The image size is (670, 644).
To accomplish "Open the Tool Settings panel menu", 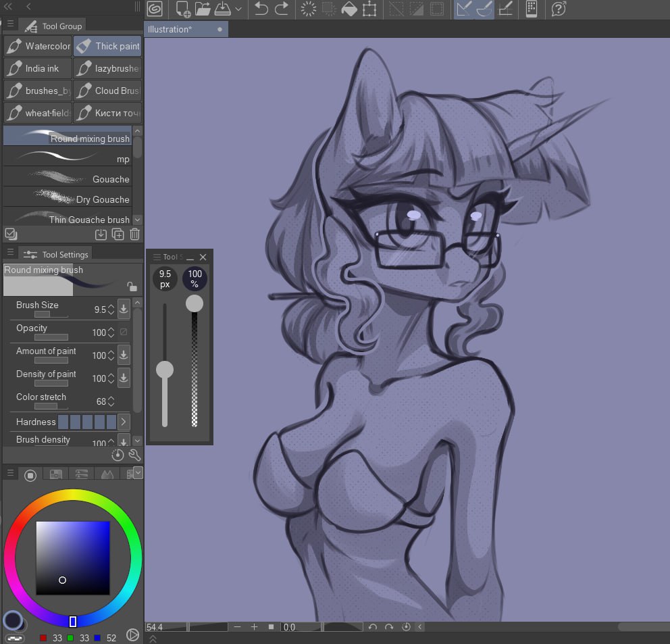I will pyautogui.click(x=10, y=252).
